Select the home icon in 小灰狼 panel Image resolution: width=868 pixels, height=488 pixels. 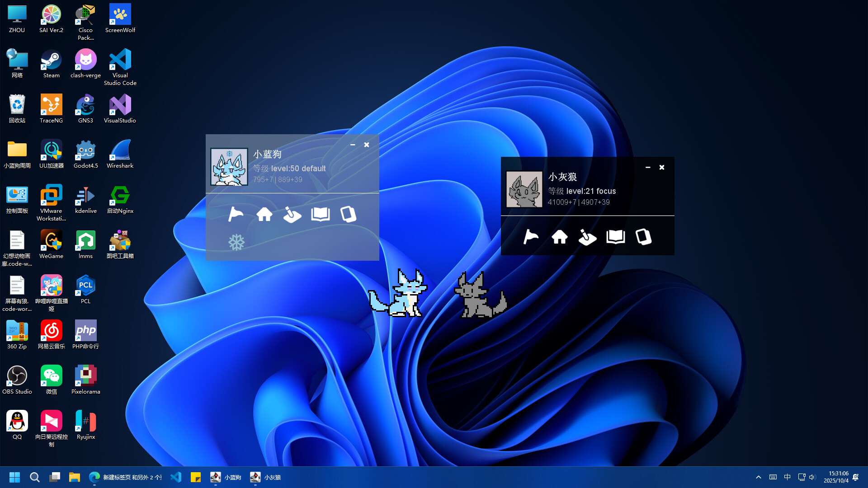click(x=559, y=237)
